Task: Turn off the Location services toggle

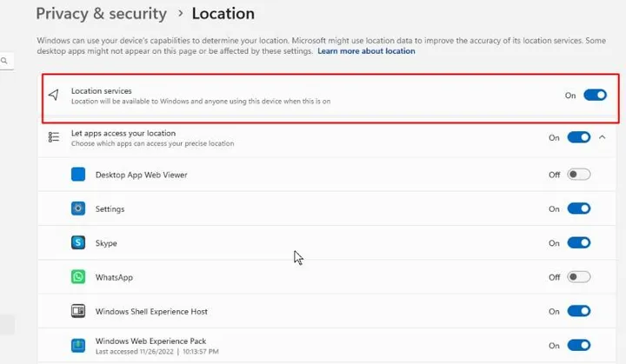Action: (x=595, y=95)
